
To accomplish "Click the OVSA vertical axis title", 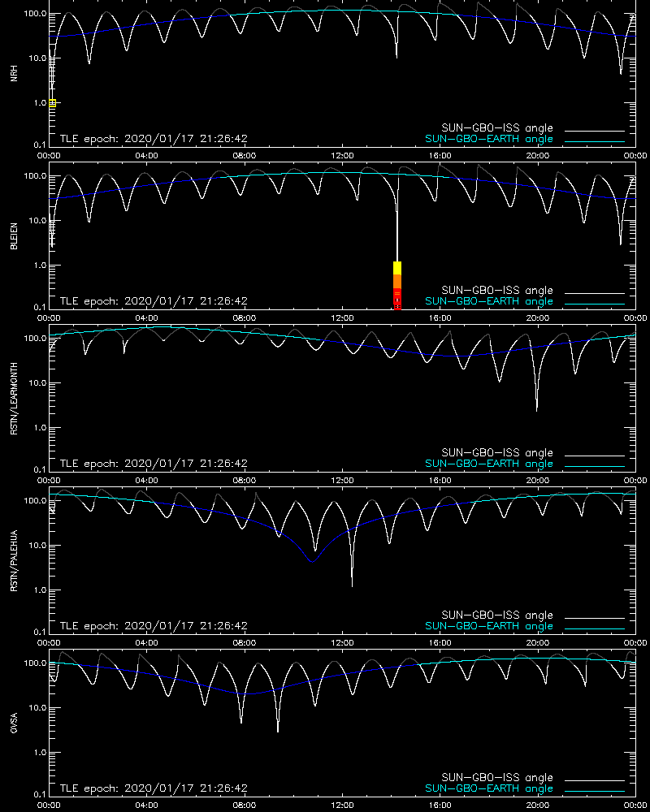I will (x=14, y=723).
